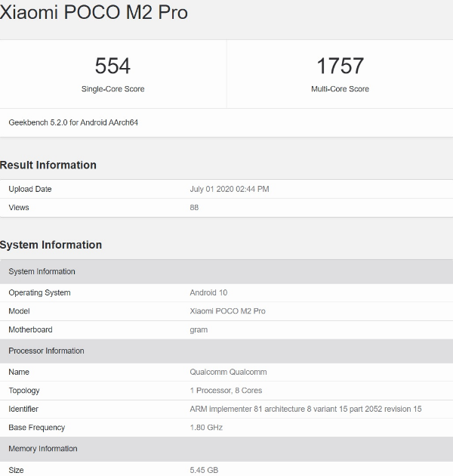Screen dimensions: 453x476
Task: Click the Topology row label
Action: pyautogui.click(x=24, y=391)
